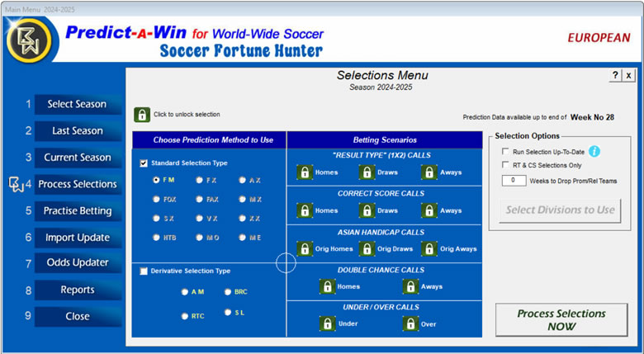Open Select Season from main menu

[x=78, y=104]
